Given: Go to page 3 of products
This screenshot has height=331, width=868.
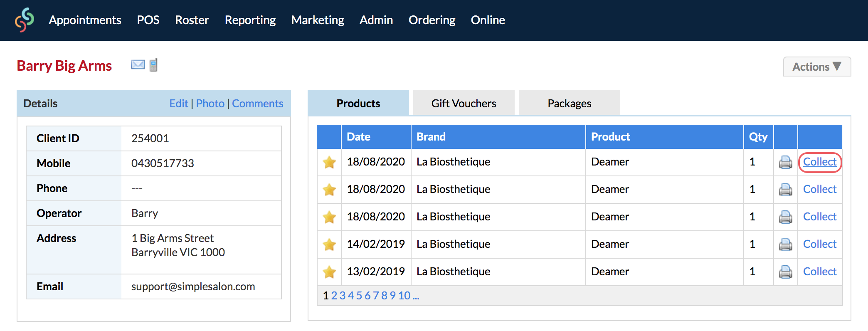Looking at the screenshot, I should coord(343,296).
